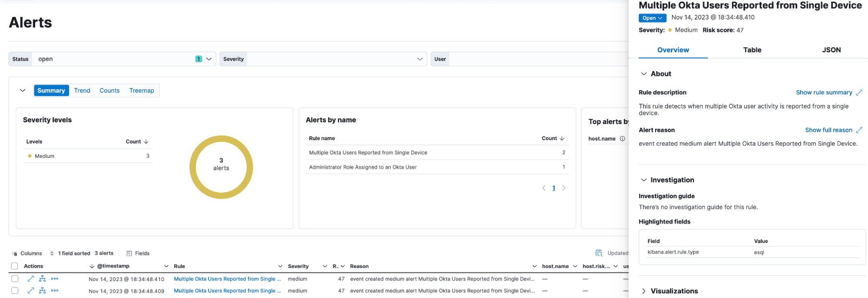Open the Rule column menu chevron
This screenshot has height=298, width=868.
[x=280, y=266]
